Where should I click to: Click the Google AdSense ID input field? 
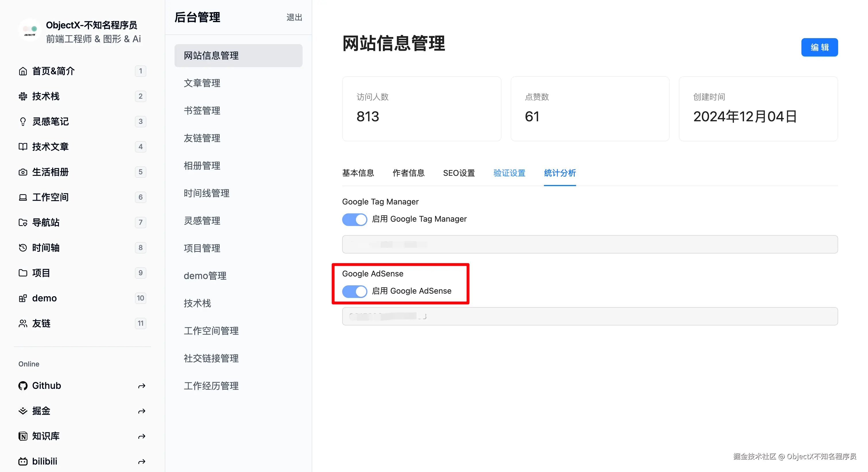point(590,316)
